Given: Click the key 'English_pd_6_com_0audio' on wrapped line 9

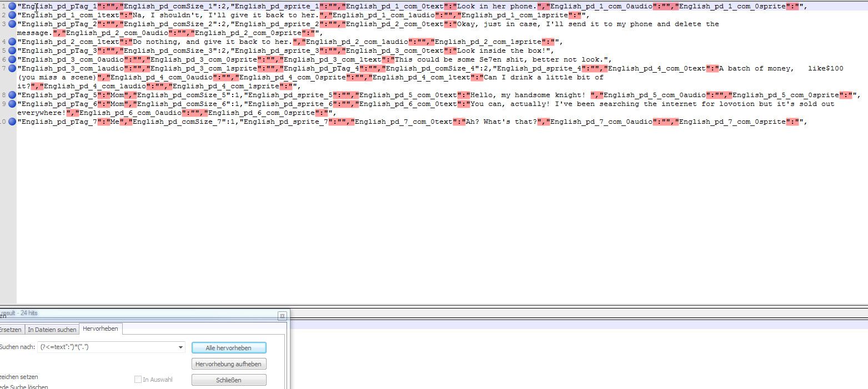Looking at the screenshot, I should (x=130, y=113).
